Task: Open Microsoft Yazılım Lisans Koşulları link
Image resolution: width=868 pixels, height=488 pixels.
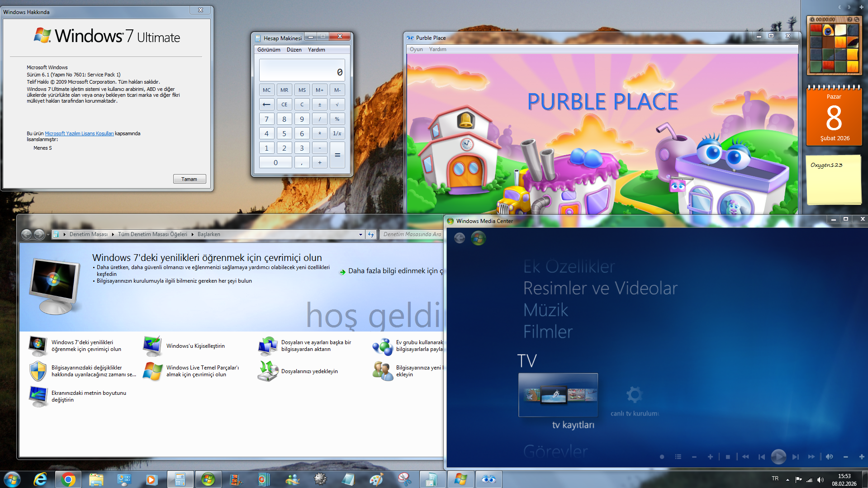Action: (x=79, y=133)
